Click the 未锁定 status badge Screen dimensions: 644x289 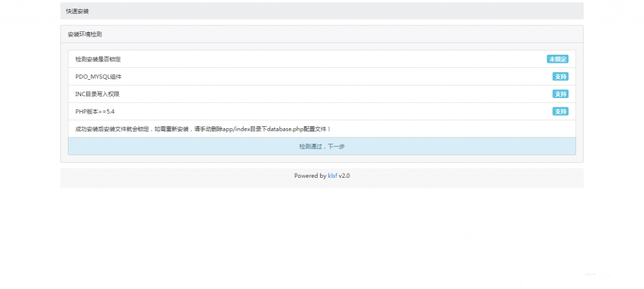click(557, 59)
